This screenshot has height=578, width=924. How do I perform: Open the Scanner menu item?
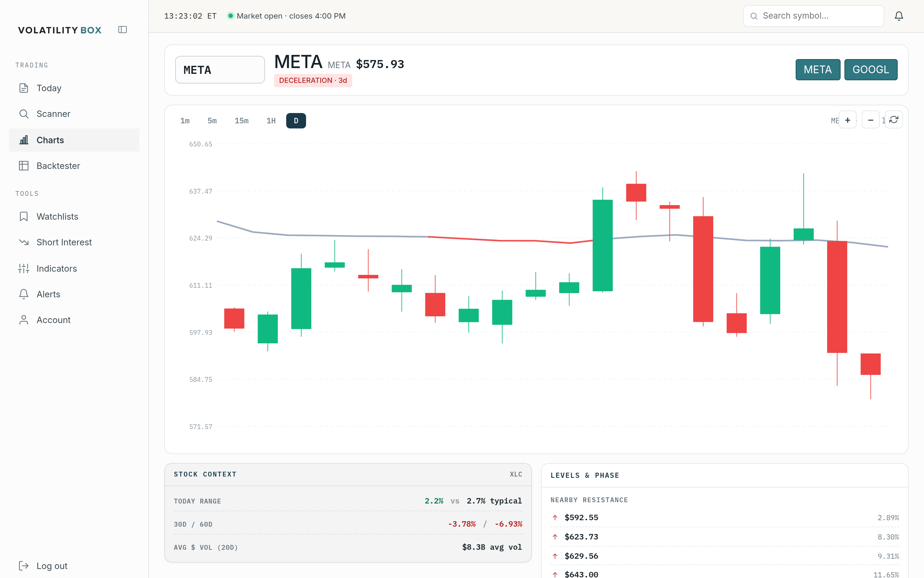point(74,114)
